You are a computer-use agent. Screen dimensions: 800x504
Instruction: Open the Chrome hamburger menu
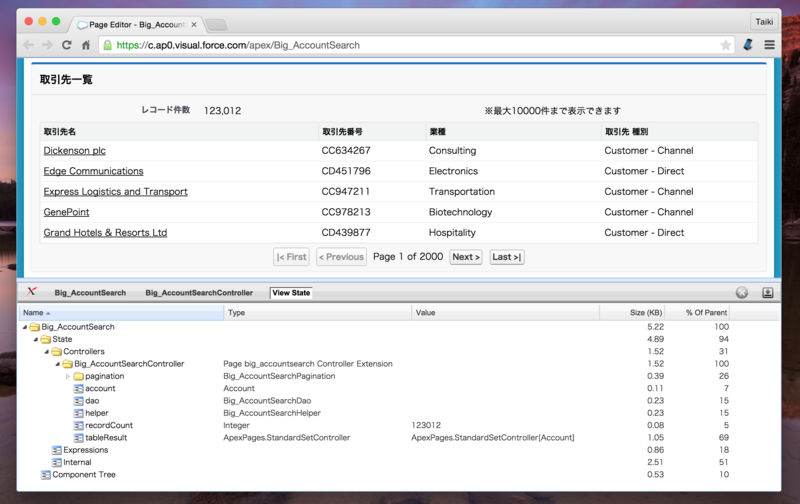click(x=769, y=45)
